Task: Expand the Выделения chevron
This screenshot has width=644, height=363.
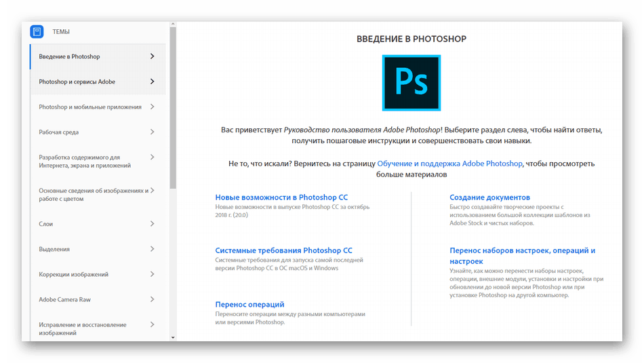Action: pyautogui.click(x=152, y=249)
